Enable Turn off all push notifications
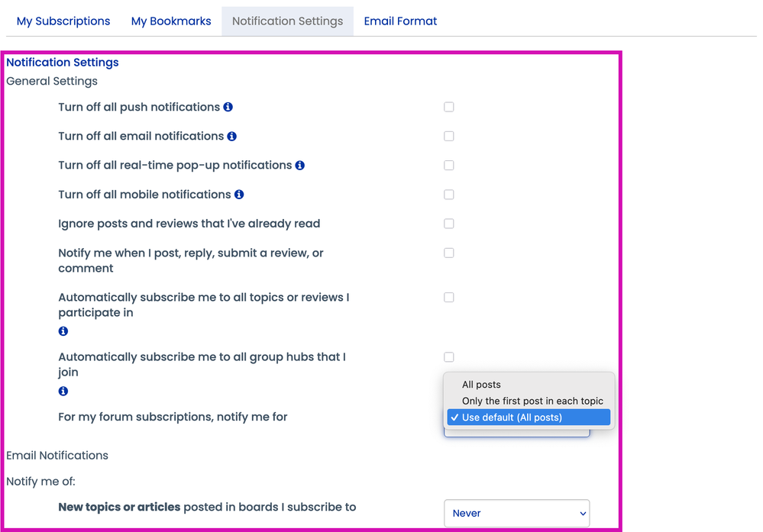The image size is (763, 532). pos(449,108)
